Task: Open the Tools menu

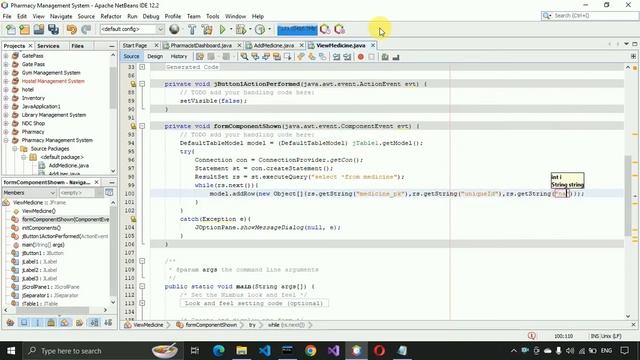Action: click(x=212, y=16)
